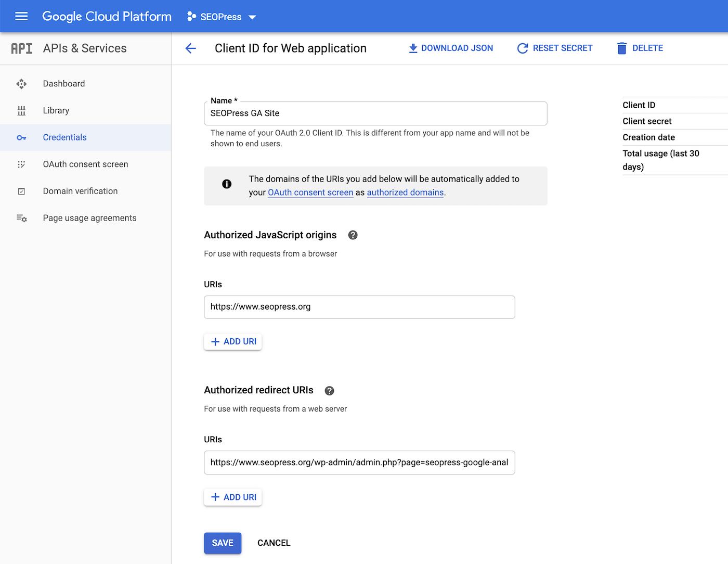Click the CANCEL button
728x564 pixels.
pyautogui.click(x=274, y=543)
